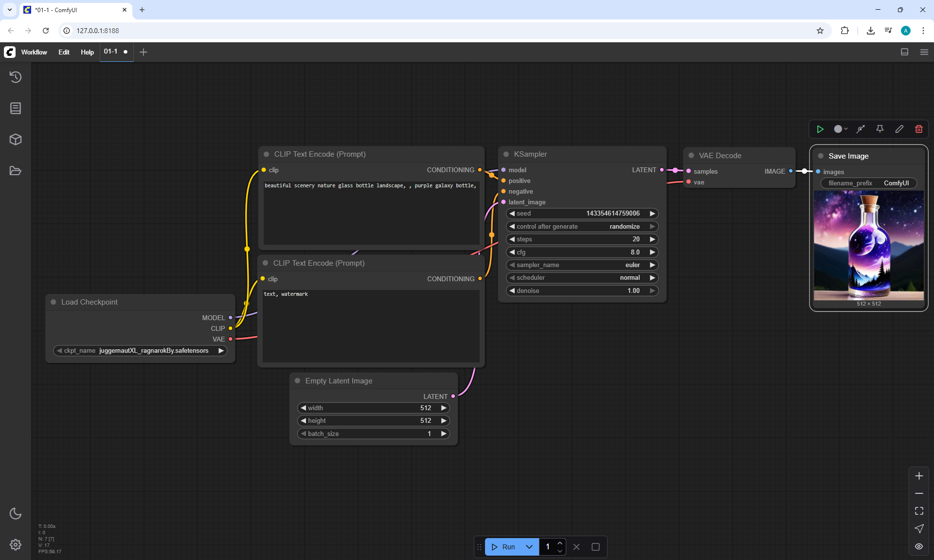934x560 pixels.
Task: Click the fit view icon
Action: (918, 511)
